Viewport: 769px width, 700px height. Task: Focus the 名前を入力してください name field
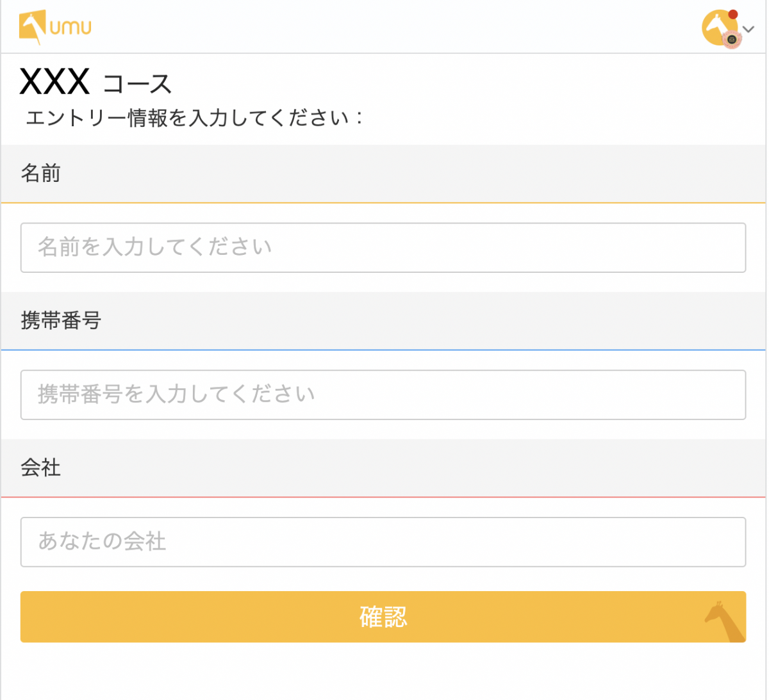point(383,247)
